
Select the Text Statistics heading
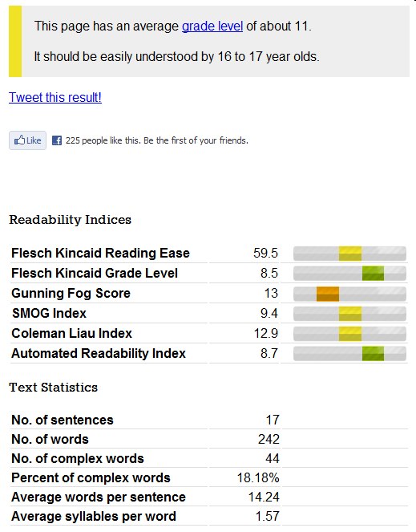tap(53, 387)
